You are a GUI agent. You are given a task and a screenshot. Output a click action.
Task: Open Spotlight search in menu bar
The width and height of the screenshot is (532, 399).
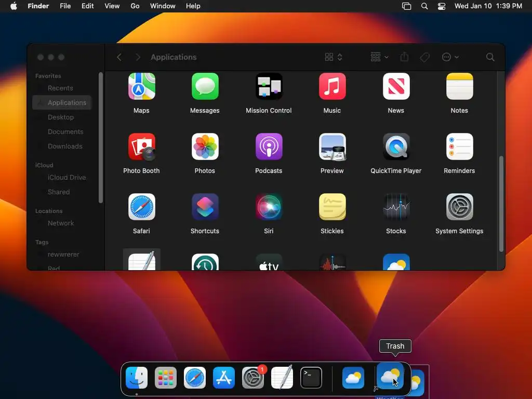pos(424,6)
